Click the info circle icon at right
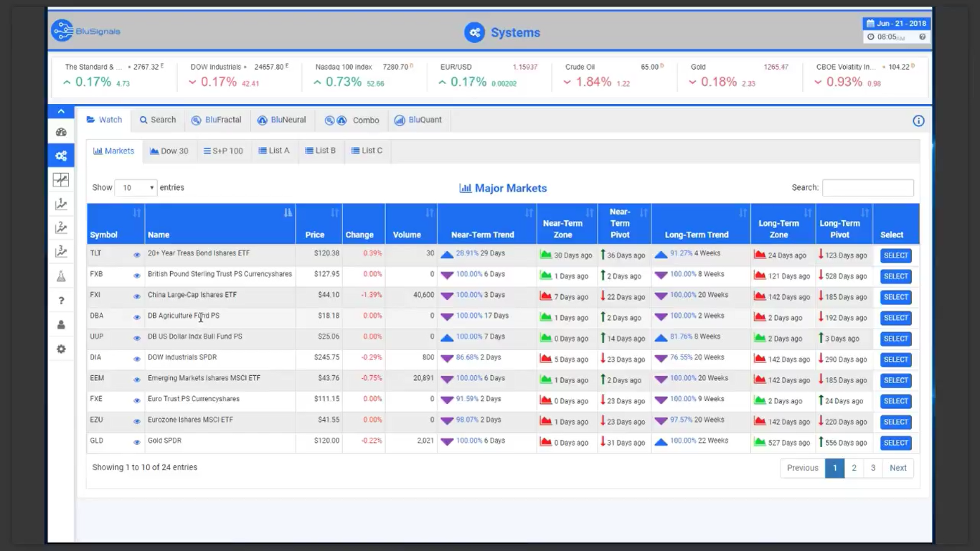980x551 pixels. (x=918, y=121)
